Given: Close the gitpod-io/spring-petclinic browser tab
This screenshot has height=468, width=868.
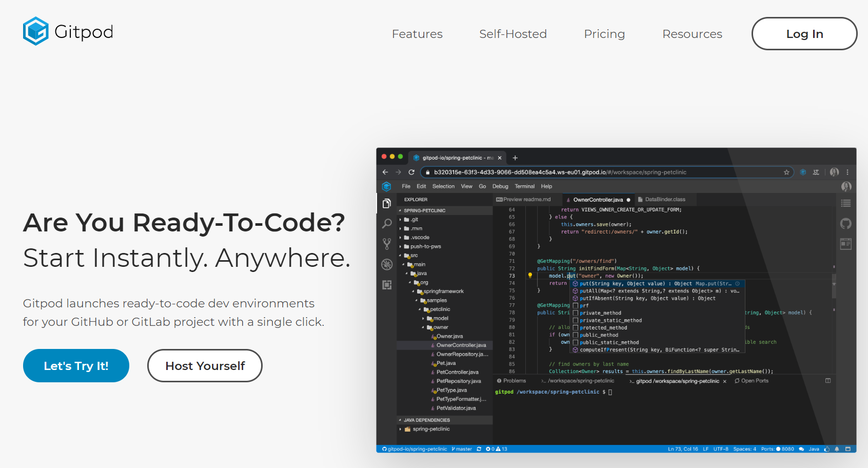Looking at the screenshot, I should tap(500, 158).
